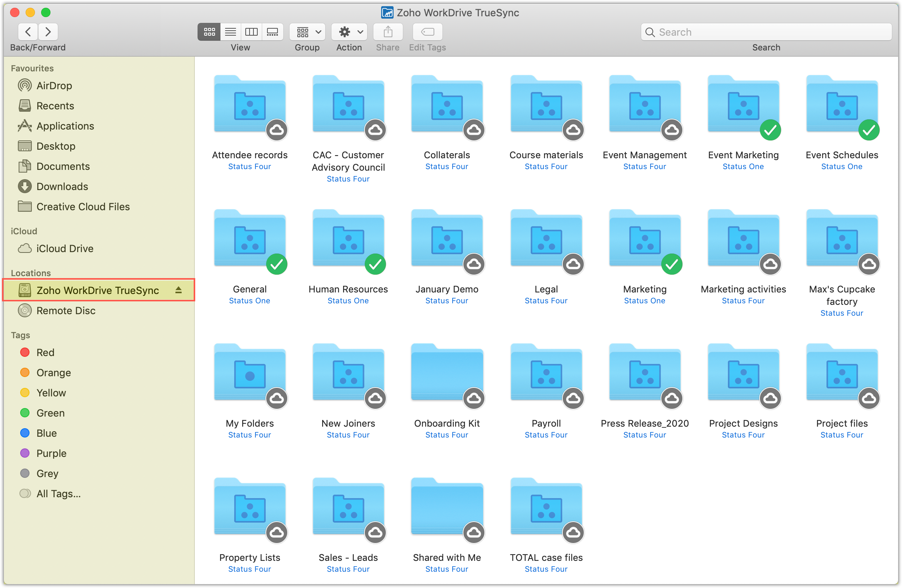This screenshot has height=588, width=902.
Task: Switch to list view icon
Action: pyautogui.click(x=231, y=32)
